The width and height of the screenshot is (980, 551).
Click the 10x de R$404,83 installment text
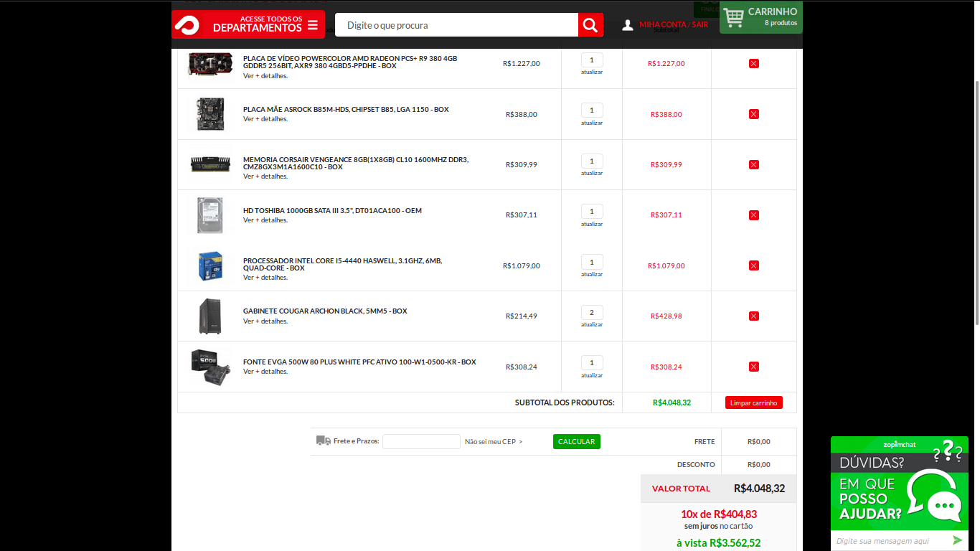718,514
